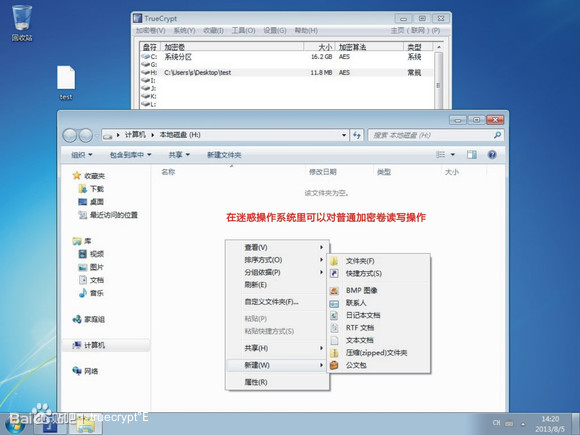Create new Folder (文件夹) from submenu
Image resolution: width=580 pixels, height=435 pixels.
379,261
